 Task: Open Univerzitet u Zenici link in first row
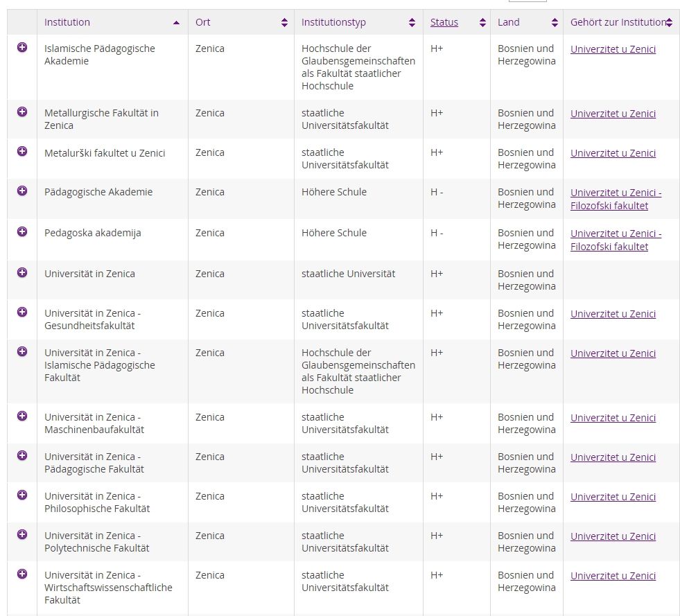[613, 49]
